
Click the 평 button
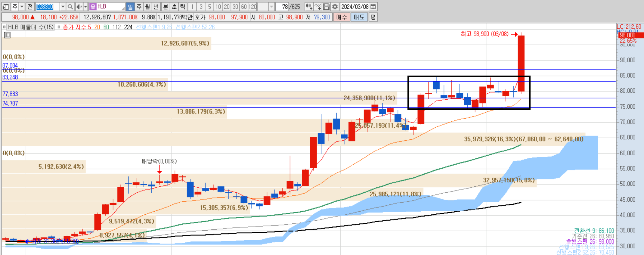[373, 17]
